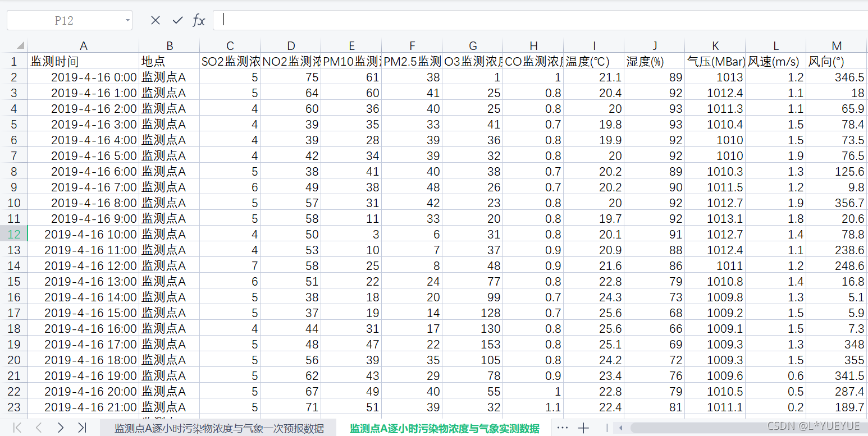Cancel the formula bar entry with X
The height and width of the screenshot is (436, 868).
(156, 20)
